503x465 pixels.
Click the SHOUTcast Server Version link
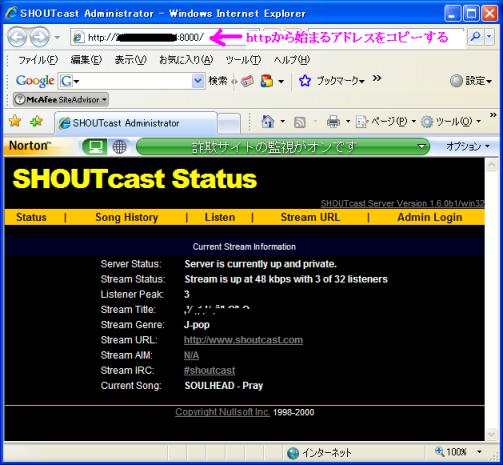(402, 203)
